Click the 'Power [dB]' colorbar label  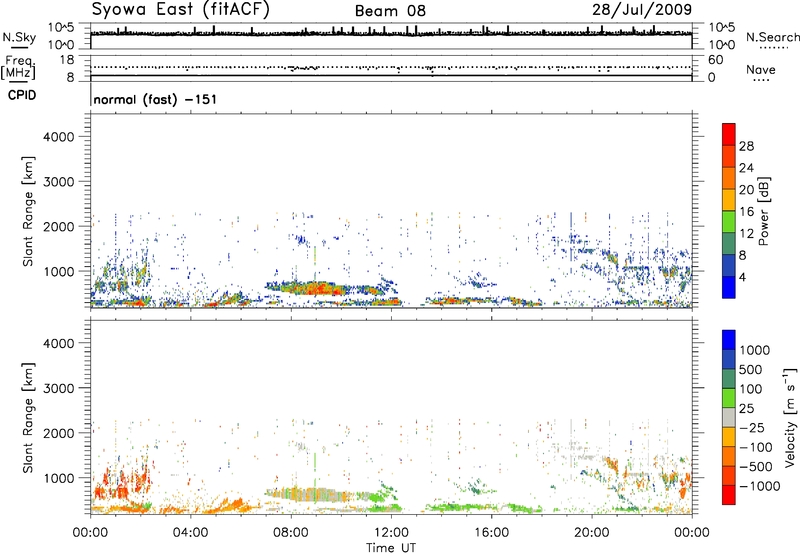(x=763, y=211)
